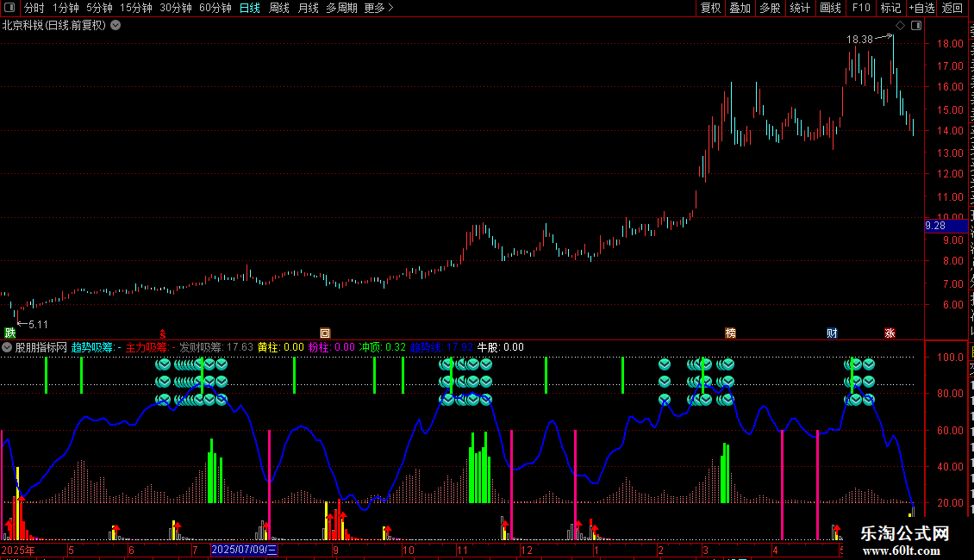This screenshot has height=560, width=974.
Task: Select the 15分钟 period
Action: [136, 8]
